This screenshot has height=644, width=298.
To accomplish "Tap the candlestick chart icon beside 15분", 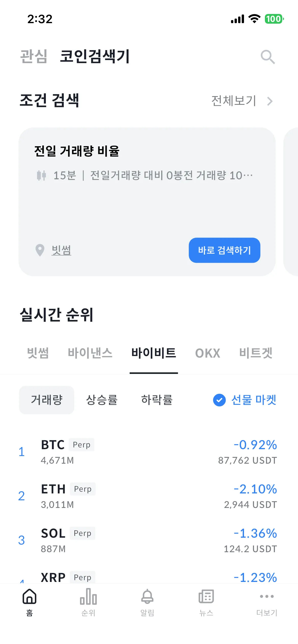I will point(41,175).
